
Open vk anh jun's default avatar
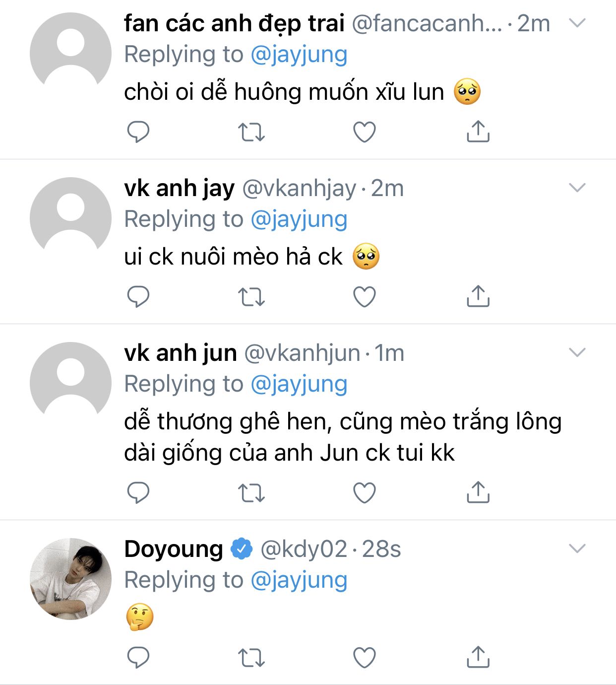71,383
